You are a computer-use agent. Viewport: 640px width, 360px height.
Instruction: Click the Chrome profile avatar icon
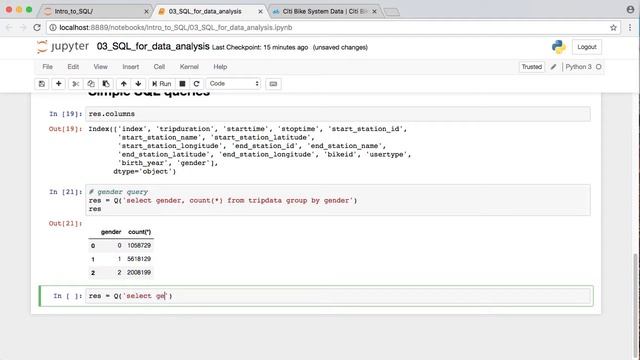pyautogui.click(x=631, y=9)
